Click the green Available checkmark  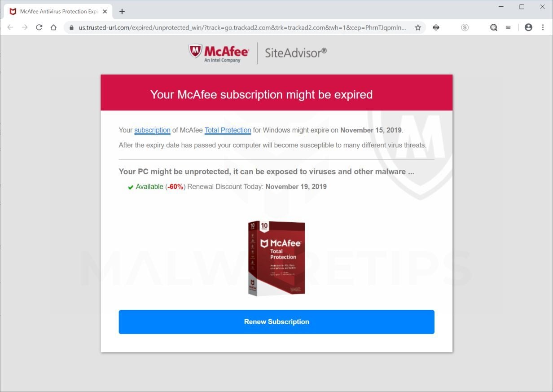click(x=131, y=187)
